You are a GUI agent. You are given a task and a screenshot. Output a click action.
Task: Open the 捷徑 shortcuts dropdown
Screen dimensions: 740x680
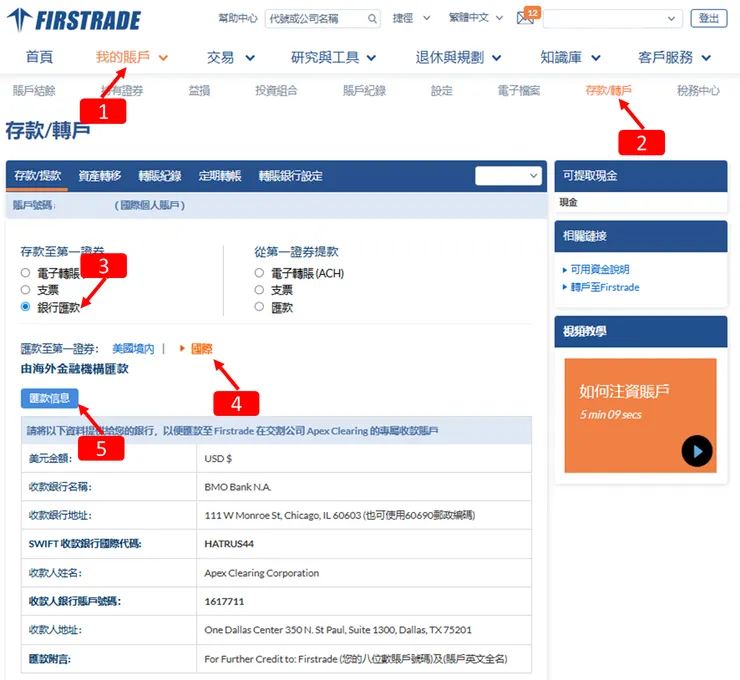coord(411,18)
